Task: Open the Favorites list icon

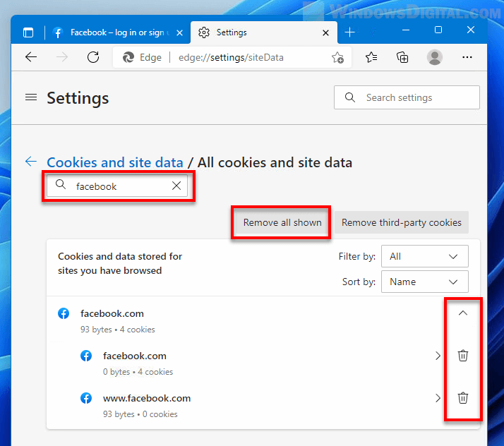Action: [x=371, y=58]
